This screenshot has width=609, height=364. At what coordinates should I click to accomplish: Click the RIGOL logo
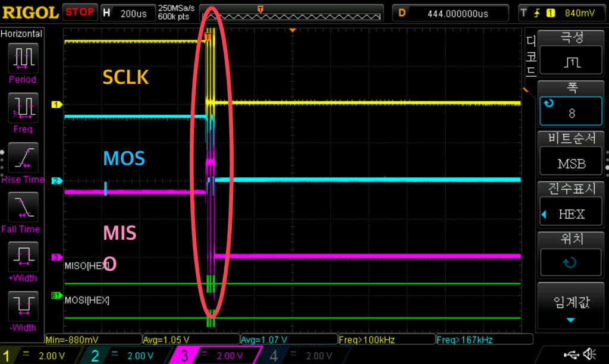tap(30, 12)
